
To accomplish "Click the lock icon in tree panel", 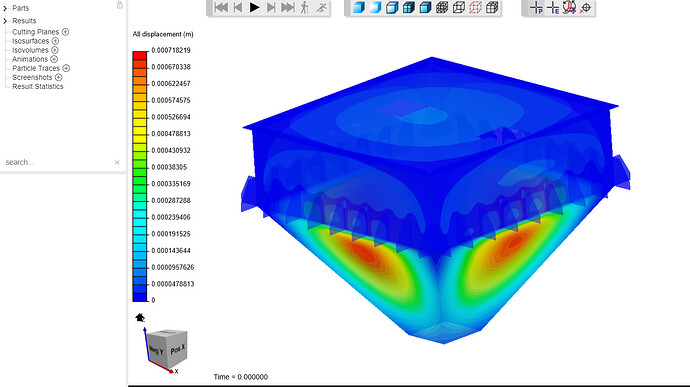I will click(x=120, y=5).
